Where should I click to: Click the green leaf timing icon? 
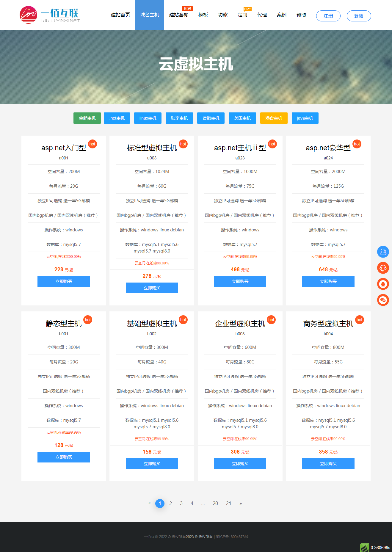364,548
